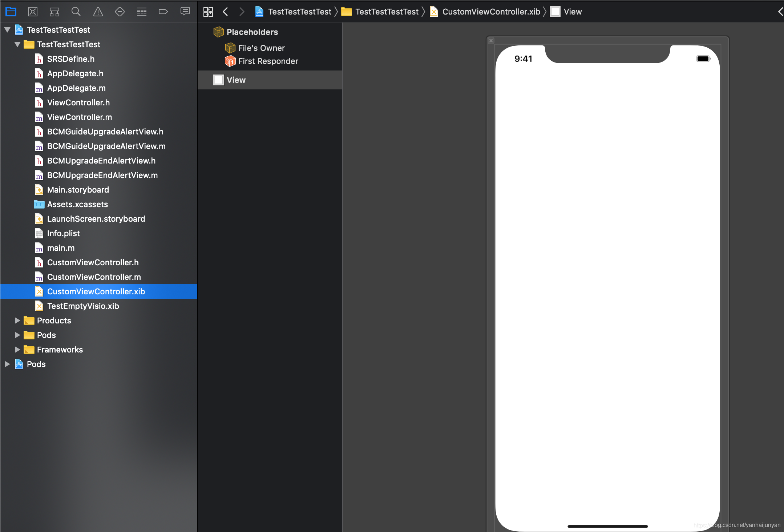This screenshot has height=532, width=784.
Task: Select the Navigator forward arrow icon
Action: [242, 12]
